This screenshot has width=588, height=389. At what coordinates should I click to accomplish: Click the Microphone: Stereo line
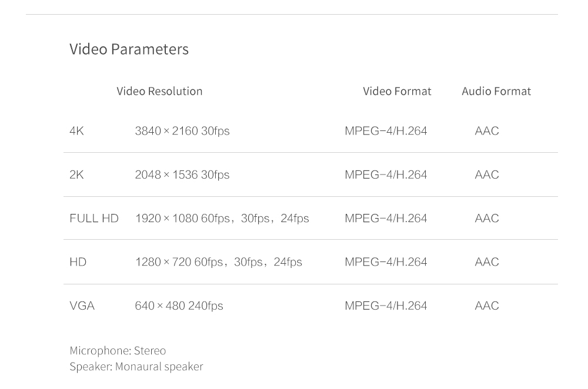[118, 351]
